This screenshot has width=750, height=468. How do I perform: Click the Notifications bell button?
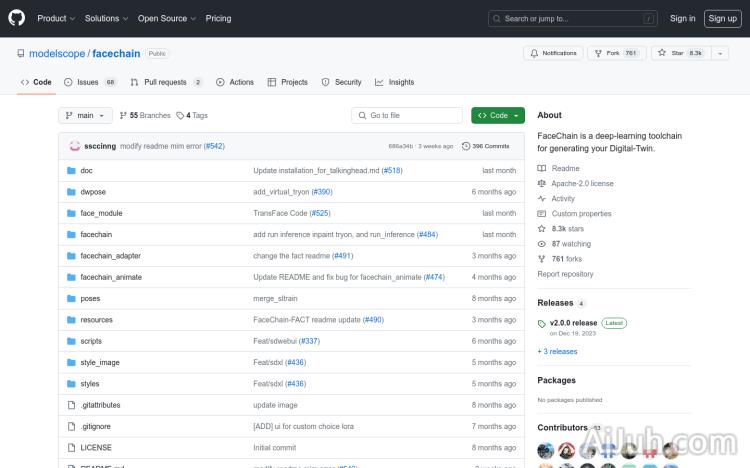[553, 53]
